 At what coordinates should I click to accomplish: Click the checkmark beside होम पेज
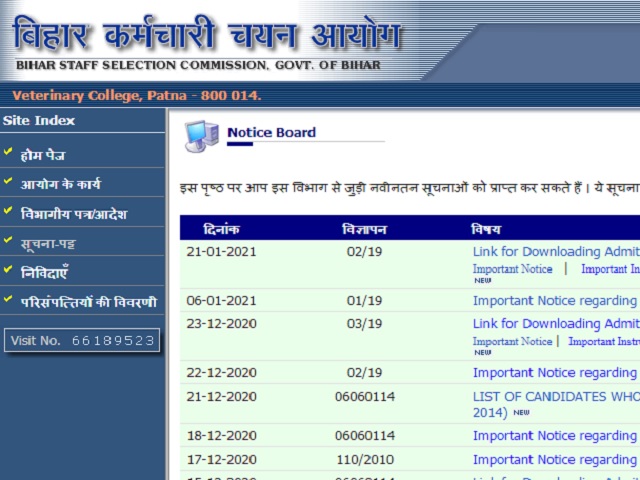pos(8,151)
